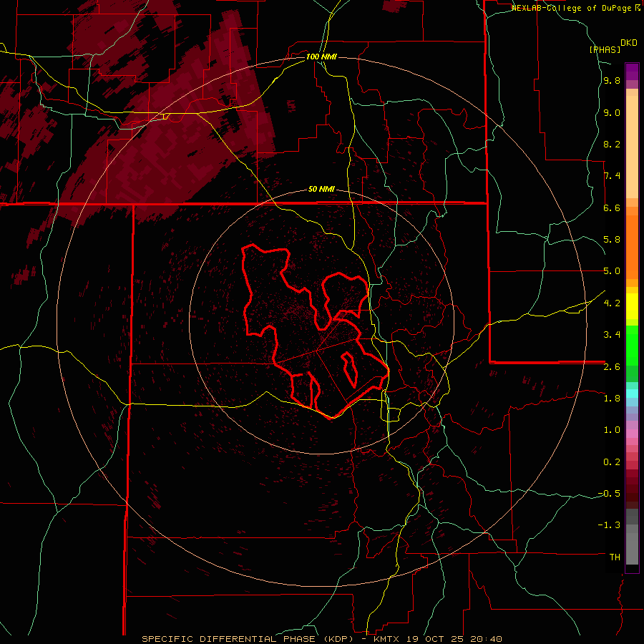This screenshot has width=644, height=644.
Task: Click the 1.0 scale value
Action: pos(612,430)
